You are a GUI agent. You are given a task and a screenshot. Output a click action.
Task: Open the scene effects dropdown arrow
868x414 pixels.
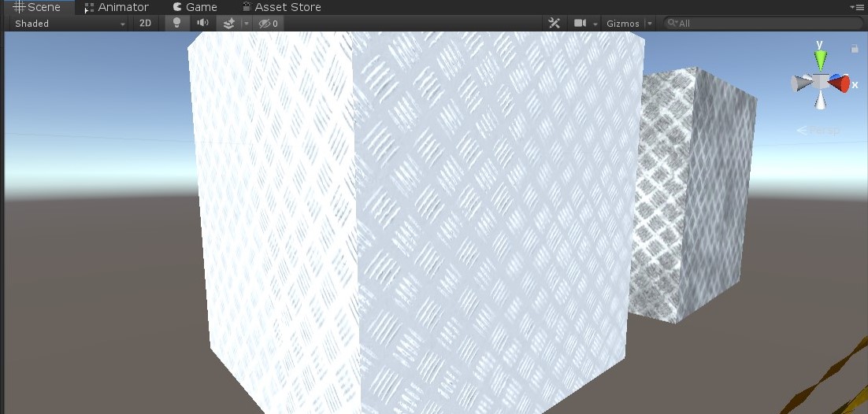tap(247, 24)
